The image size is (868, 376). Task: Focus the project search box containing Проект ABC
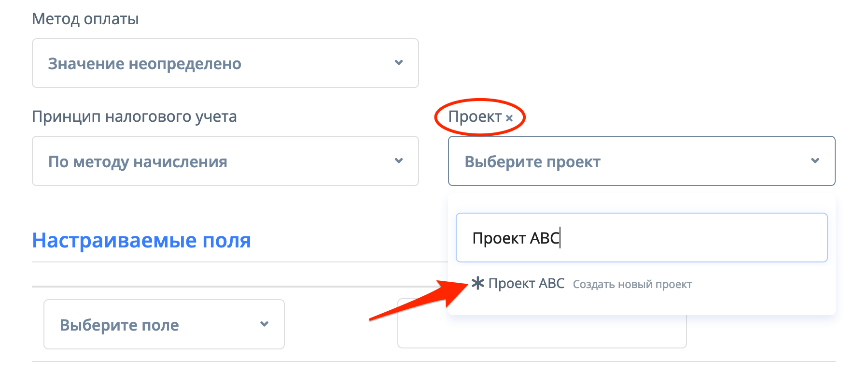641,238
